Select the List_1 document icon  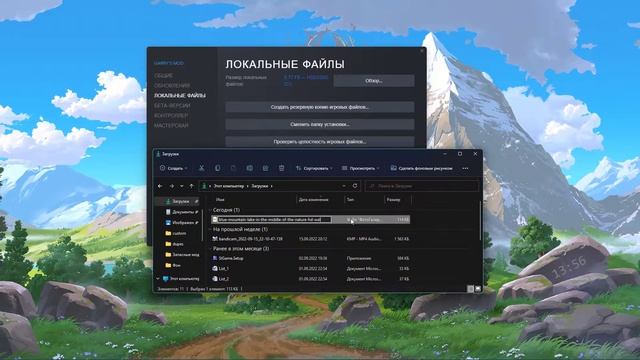[215, 269]
